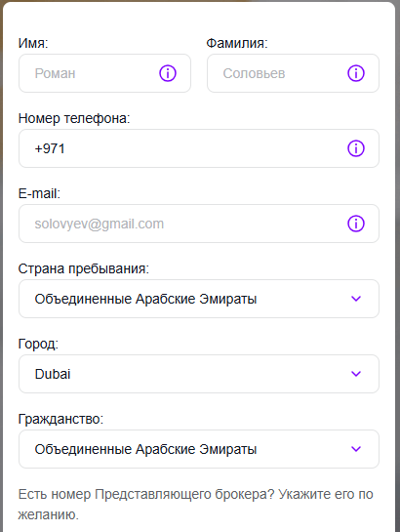
Task: Click the Город label
Action: [x=38, y=344]
